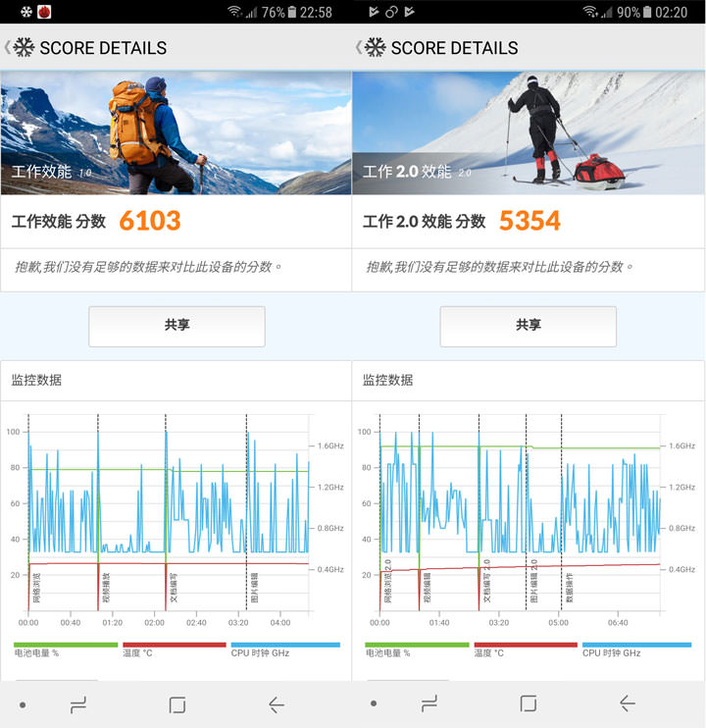This screenshot has height=728, width=706.
Task: Select the green 电池电量 legend bar in the left chart
Action: pyautogui.click(x=65, y=645)
